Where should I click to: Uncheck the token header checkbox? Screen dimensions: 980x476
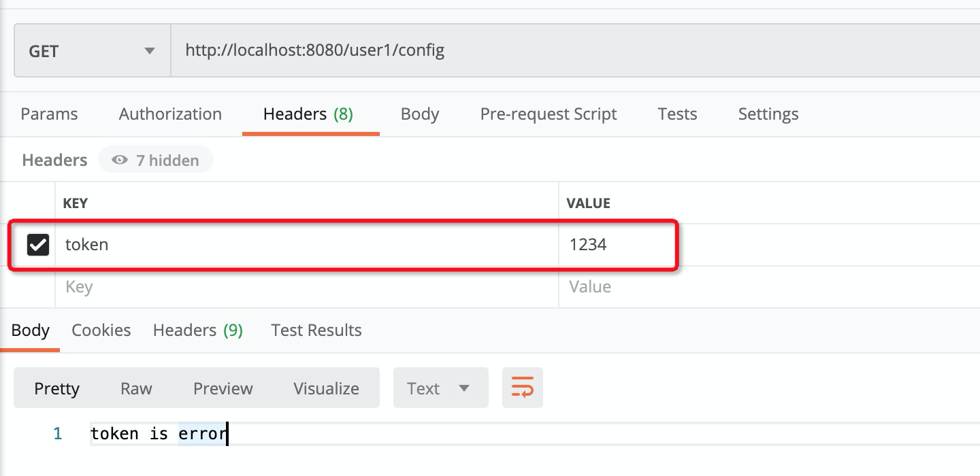(x=37, y=245)
